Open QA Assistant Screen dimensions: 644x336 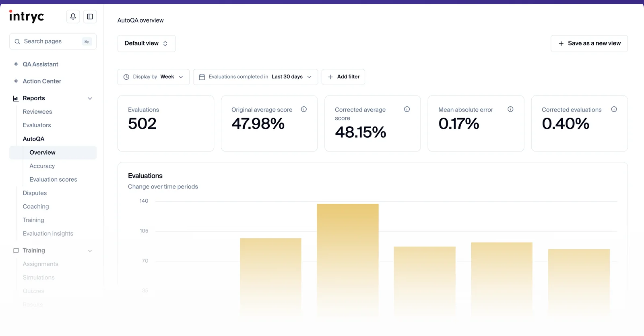tap(41, 64)
